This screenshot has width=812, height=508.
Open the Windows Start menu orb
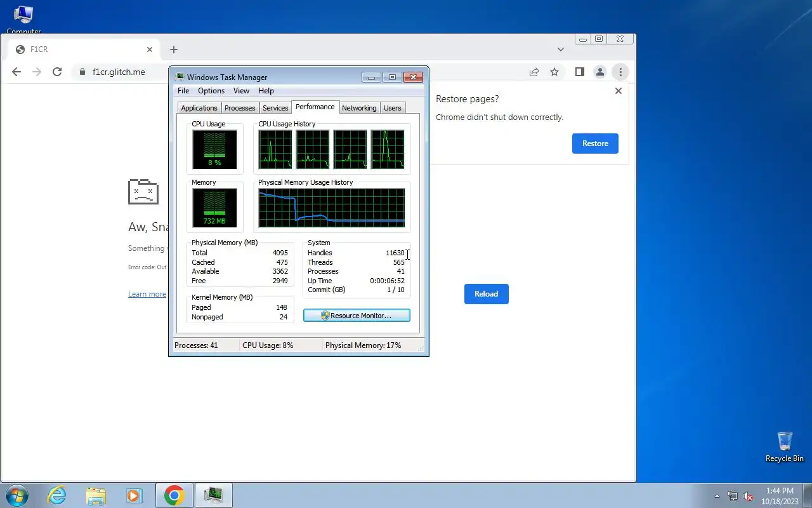point(16,495)
